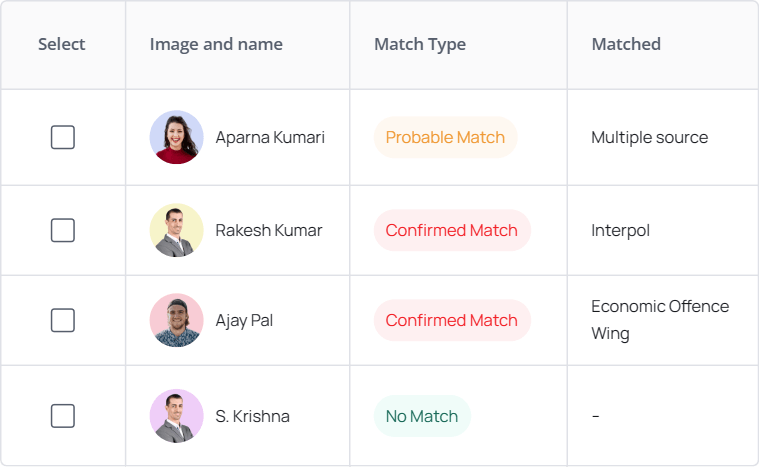Image resolution: width=759 pixels, height=467 pixels.
Task: Click the Economic Offence Wing cell
Action: 659,319
